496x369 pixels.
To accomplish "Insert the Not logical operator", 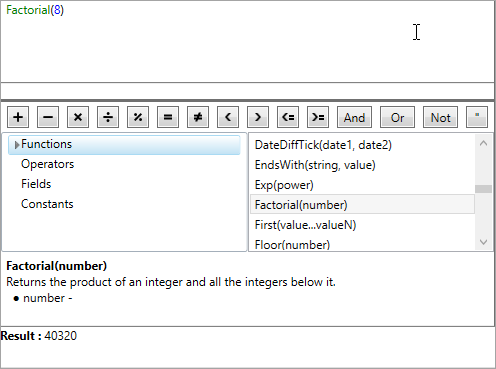I will (440, 117).
